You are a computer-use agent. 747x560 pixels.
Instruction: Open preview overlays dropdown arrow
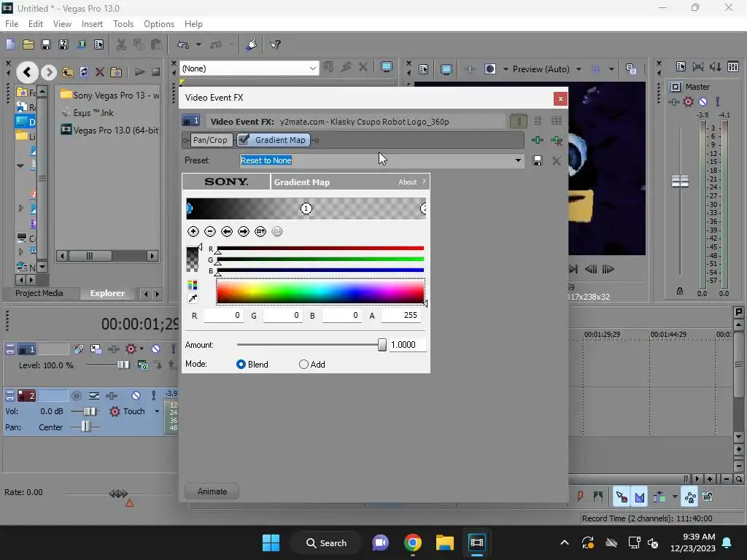point(611,69)
